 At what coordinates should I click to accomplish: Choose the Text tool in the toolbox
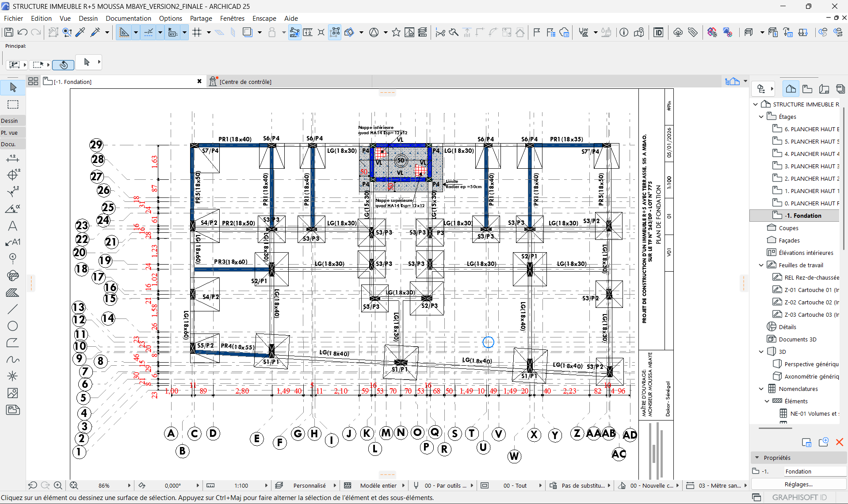point(13,226)
